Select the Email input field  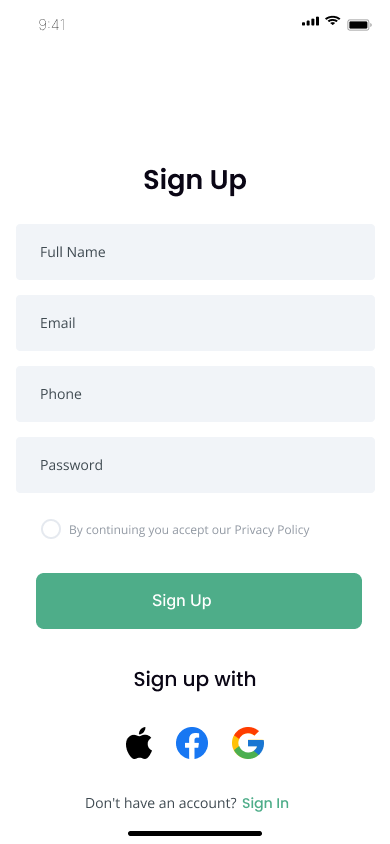(195, 323)
